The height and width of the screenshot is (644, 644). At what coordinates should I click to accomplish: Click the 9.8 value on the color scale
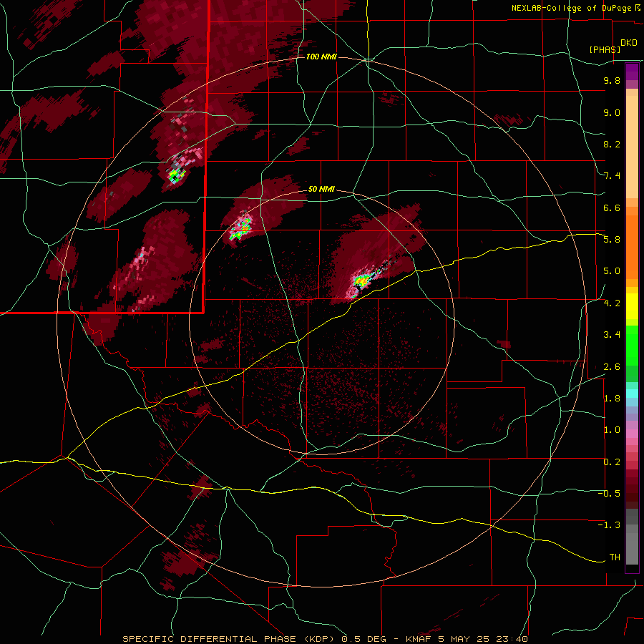pyautogui.click(x=612, y=80)
